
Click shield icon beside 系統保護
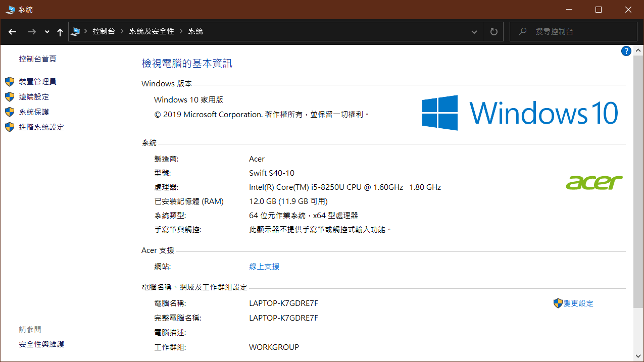10,112
